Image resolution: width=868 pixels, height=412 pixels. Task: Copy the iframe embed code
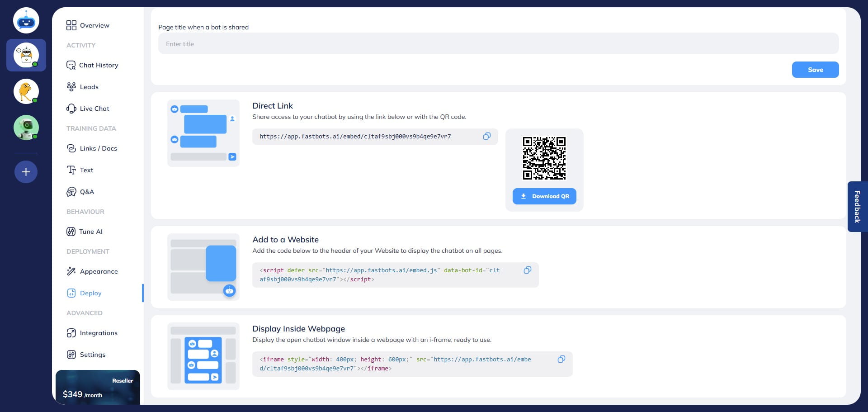[x=561, y=359]
